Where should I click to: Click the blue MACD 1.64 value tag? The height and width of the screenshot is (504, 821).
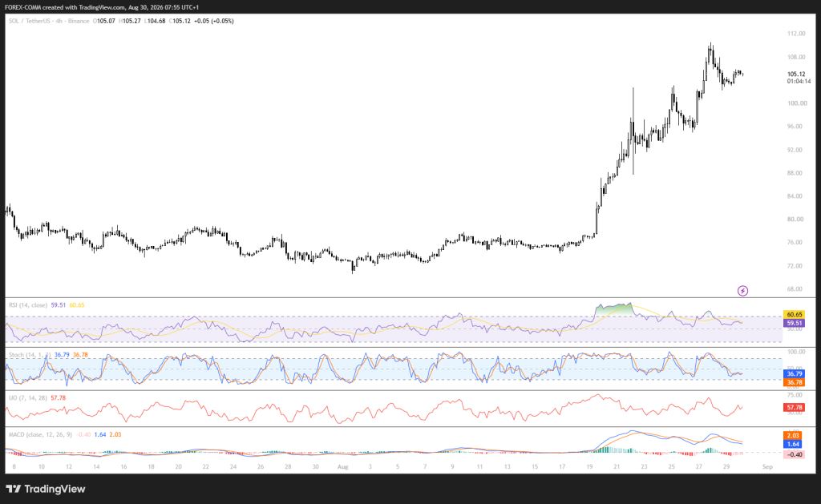click(793, 445)
